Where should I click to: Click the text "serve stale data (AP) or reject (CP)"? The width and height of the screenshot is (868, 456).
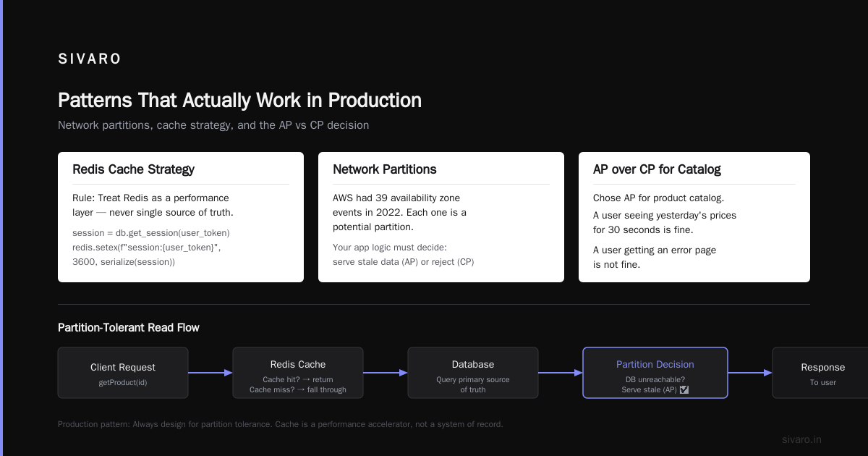[404, 262]
